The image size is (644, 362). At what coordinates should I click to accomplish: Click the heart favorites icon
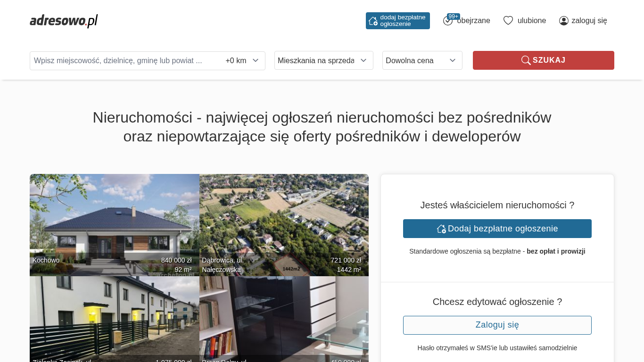click(508, 21)
